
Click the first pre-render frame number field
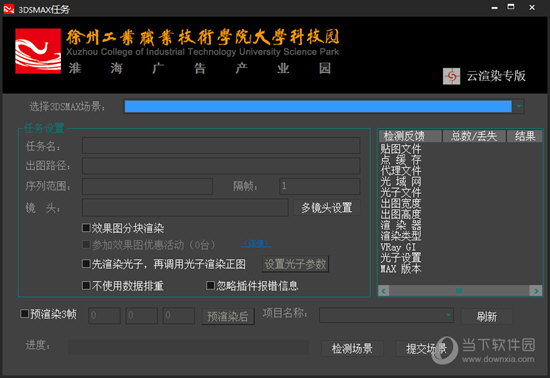click(x=105, y=316)
